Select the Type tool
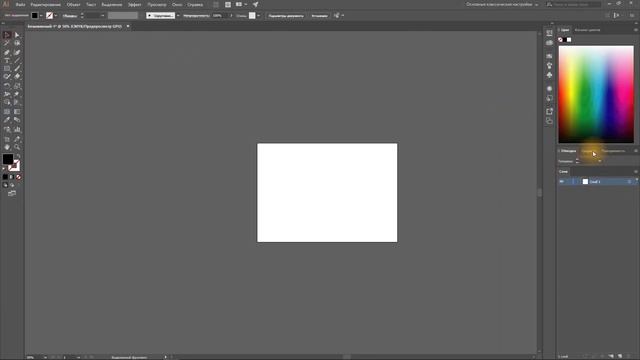This screenshot has height=360, width=640. [7, 60]
